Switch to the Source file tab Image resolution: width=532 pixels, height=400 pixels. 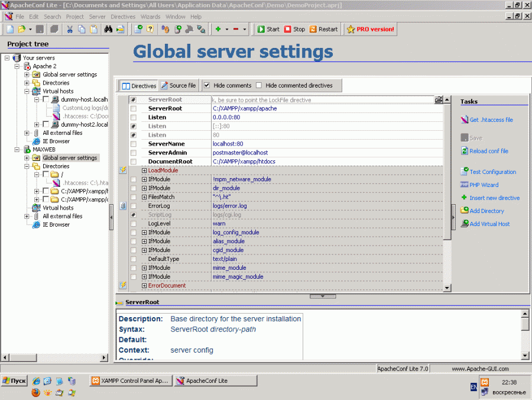point(179,86)
